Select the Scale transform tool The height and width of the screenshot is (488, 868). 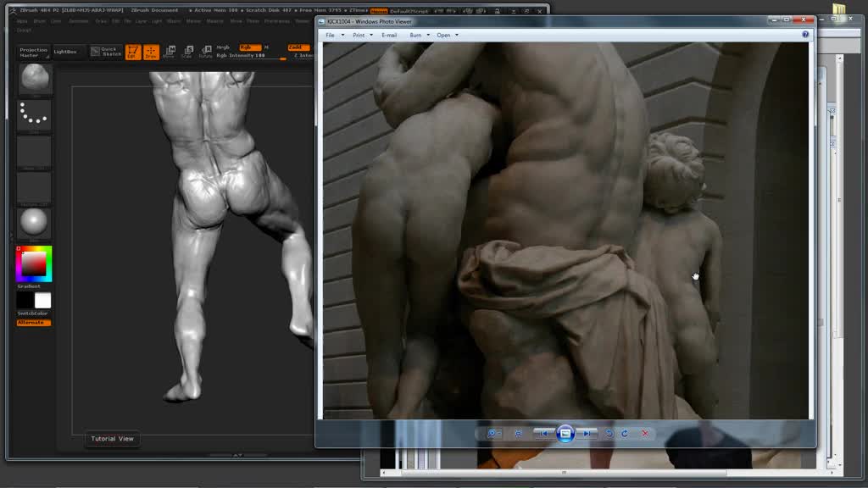tap(187, 52)
